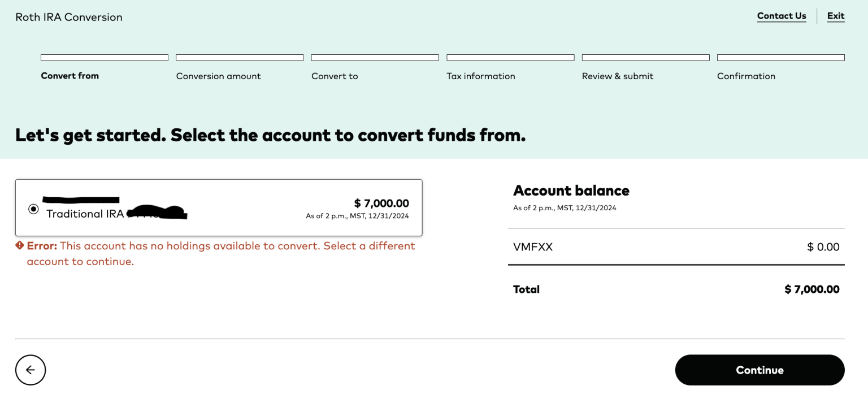868x403 pixels.
Task: Click the Roth IRA Conversion page title
Action: pyautogui.click(x=68, y=17)
